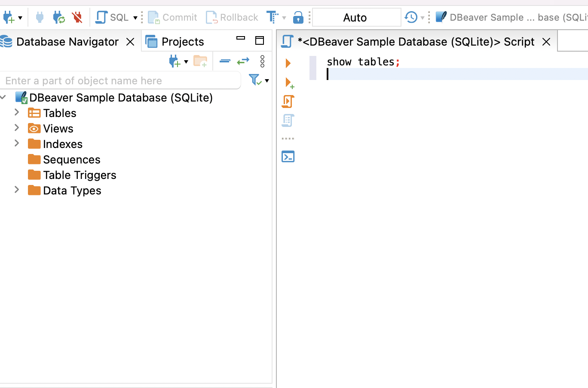
Task: Collapse all nodes with the minus icon
Action: (x=225, y=61)
